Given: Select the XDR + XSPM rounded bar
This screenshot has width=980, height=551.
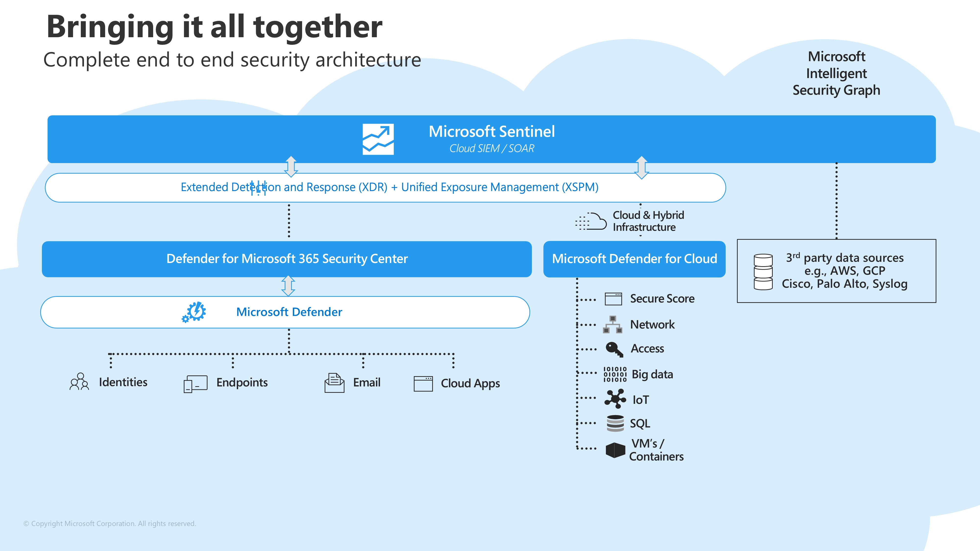Looking at the screenshot, I should (x=385, y=188).
